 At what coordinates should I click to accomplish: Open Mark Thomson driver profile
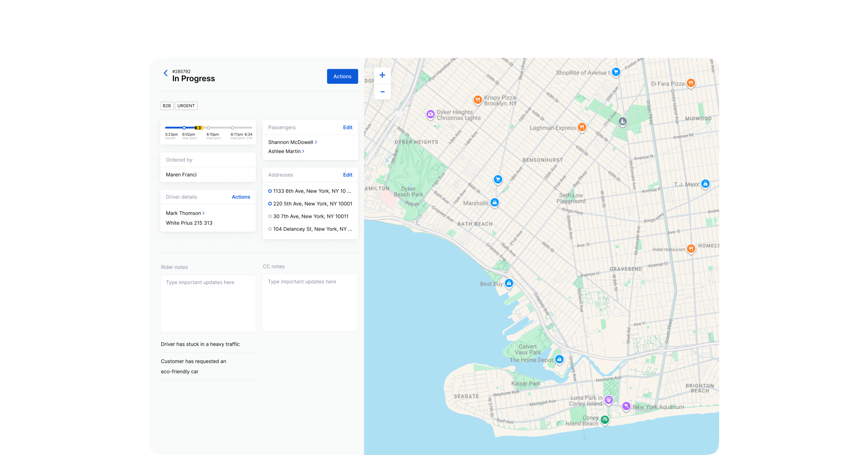coord(185,213)
